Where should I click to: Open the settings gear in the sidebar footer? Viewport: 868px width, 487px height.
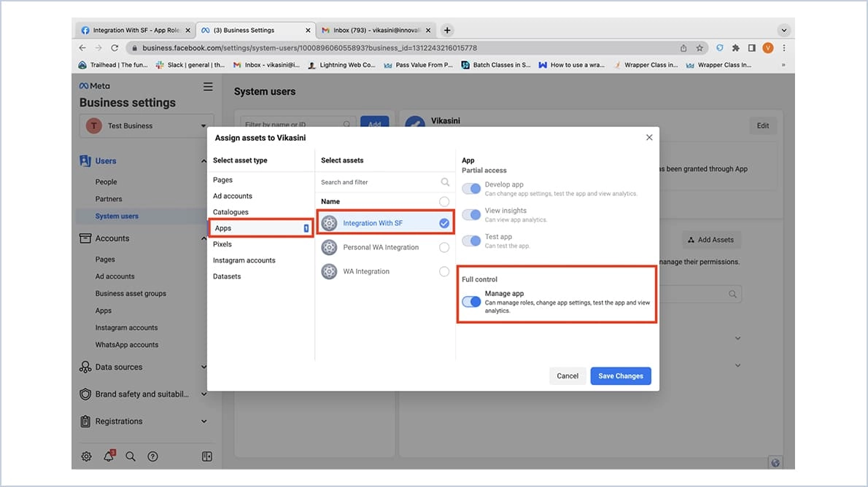[x=86, y=456]
